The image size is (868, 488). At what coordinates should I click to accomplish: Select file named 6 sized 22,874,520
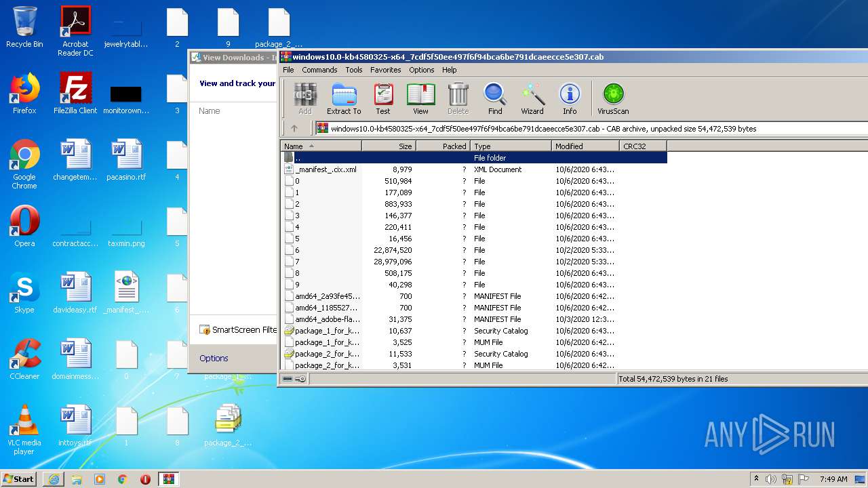point(474,250)
